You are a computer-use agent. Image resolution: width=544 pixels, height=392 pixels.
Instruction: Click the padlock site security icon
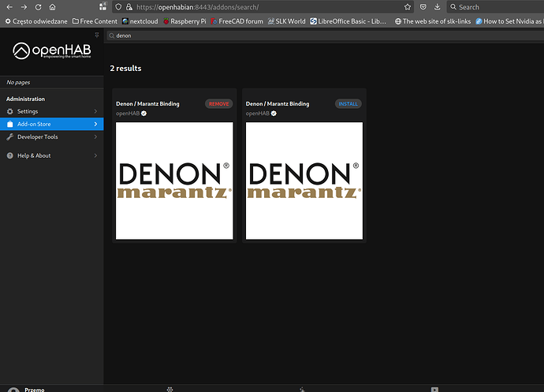129,7
